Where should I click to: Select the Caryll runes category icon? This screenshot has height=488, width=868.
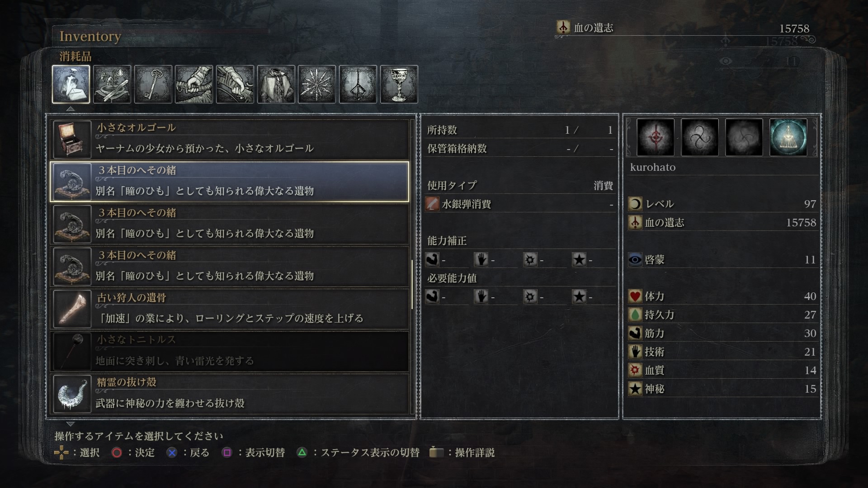358,84
